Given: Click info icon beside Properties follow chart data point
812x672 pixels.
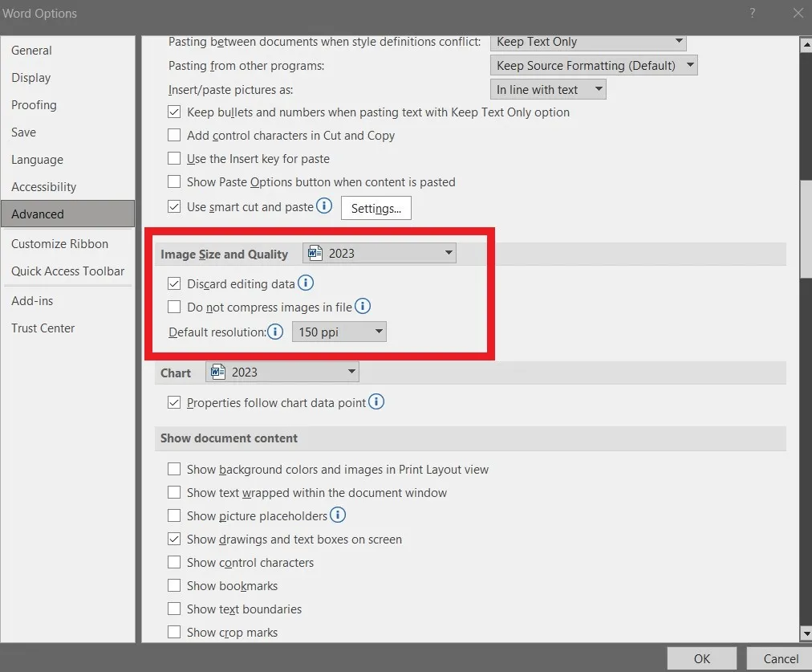Looking at the screenshot, I should (376, 401).
